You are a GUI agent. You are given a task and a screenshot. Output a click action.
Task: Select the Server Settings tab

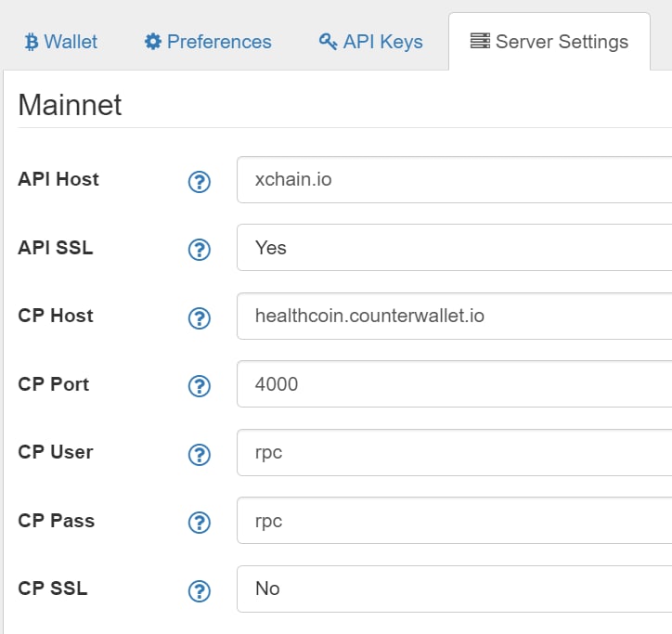coord(549,42)
